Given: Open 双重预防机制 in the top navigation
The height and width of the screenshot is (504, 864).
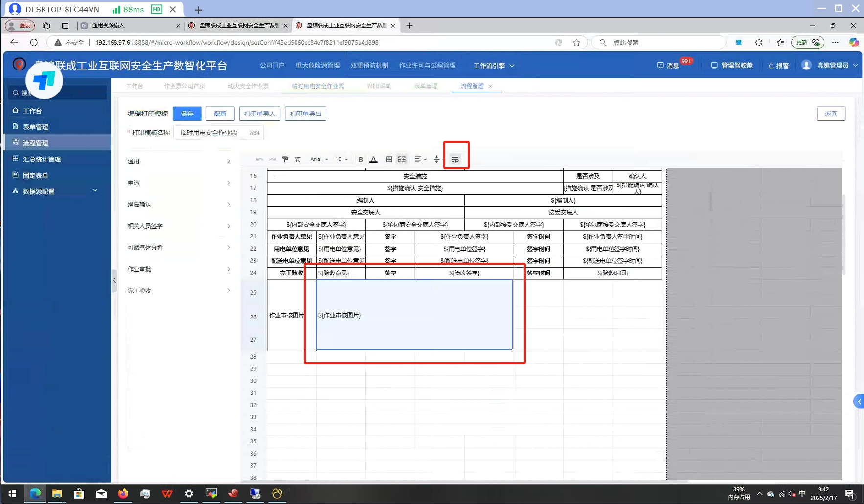Looking at the screenshot, I should click(x=369, y=66).
